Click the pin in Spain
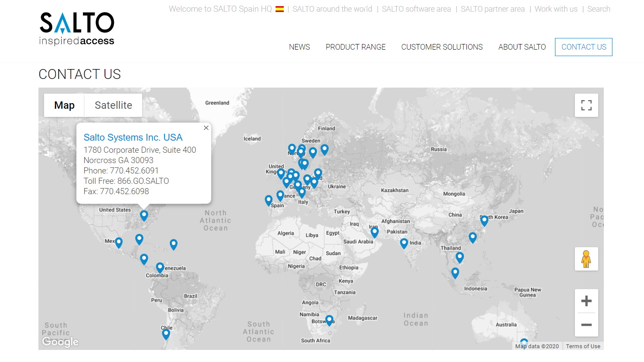The width and height of the screenshot is (644, 362). point(269,201)
